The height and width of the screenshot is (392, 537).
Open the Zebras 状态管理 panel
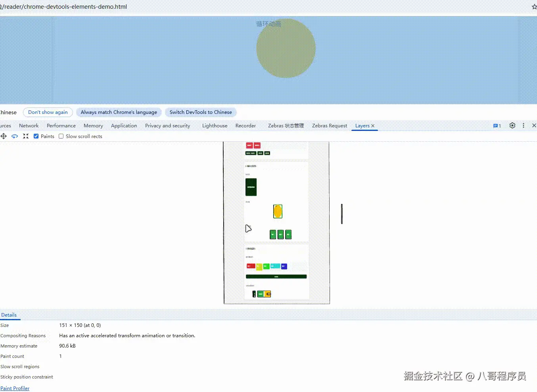pos(285,125)
